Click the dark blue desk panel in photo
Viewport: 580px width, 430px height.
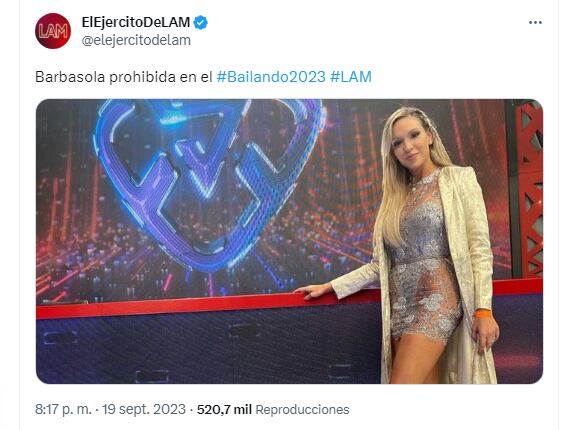(x=207, y=348)
